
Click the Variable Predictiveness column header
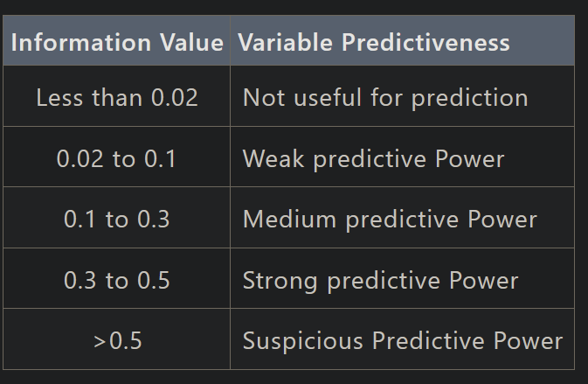(x=403, y=40)
